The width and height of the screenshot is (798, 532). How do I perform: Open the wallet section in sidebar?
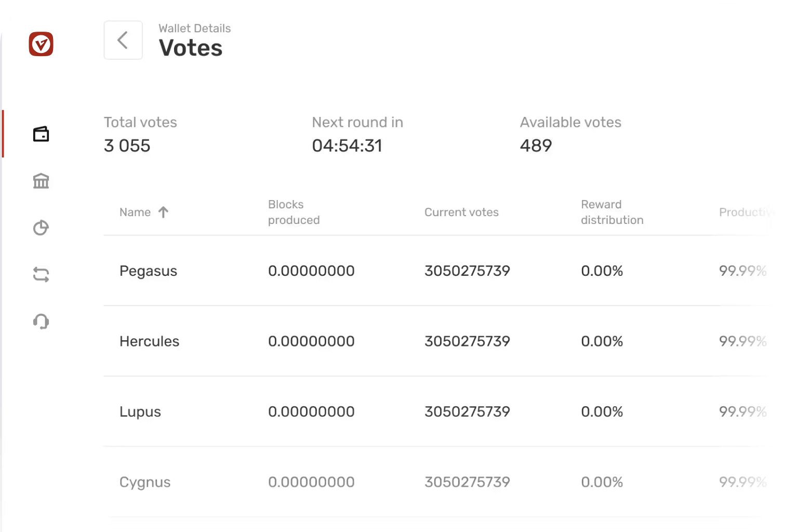coord(41,134)
